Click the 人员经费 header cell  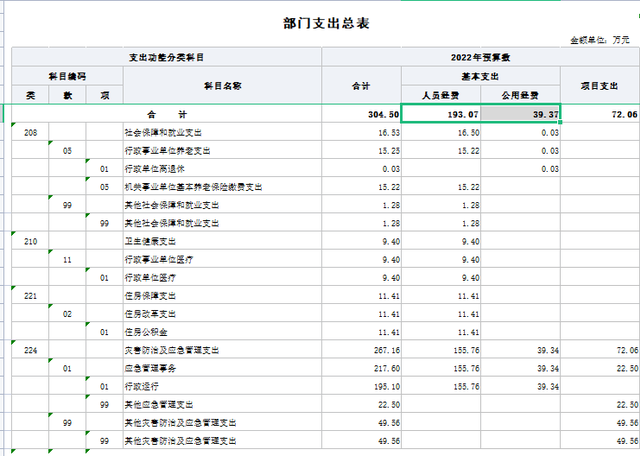441,95
